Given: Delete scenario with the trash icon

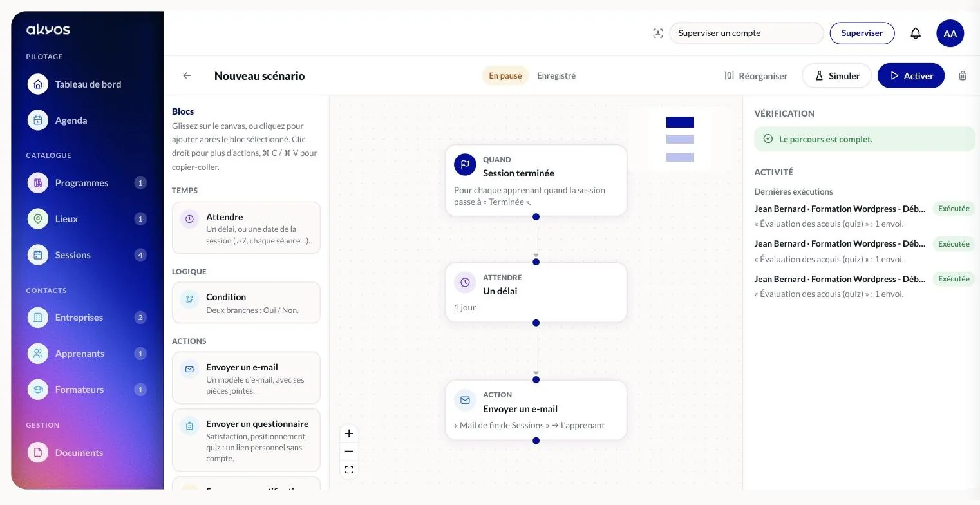Looking at the screenshot, I should (x=963, y=75).
